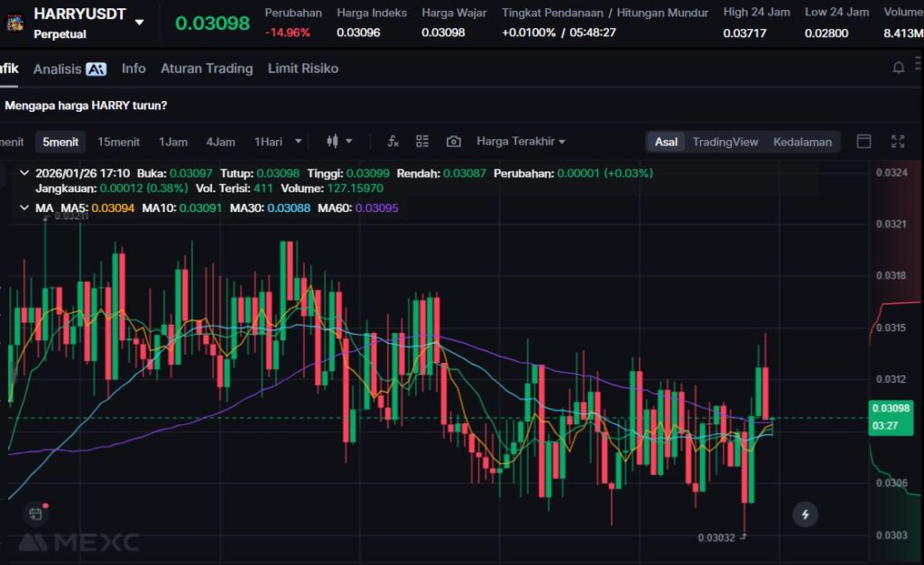
Task: Click the panel layout window icon
Action: (864, 142)
